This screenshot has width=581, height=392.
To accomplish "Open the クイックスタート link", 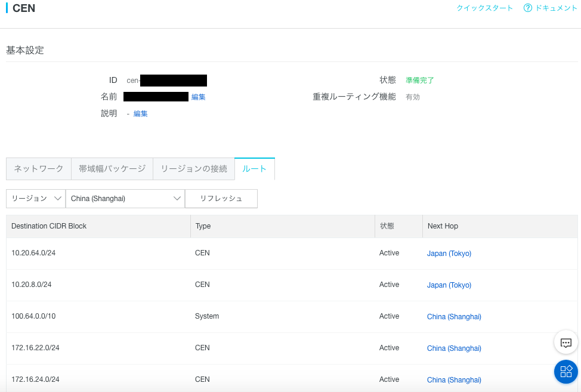I will click(x=484, y=8).
